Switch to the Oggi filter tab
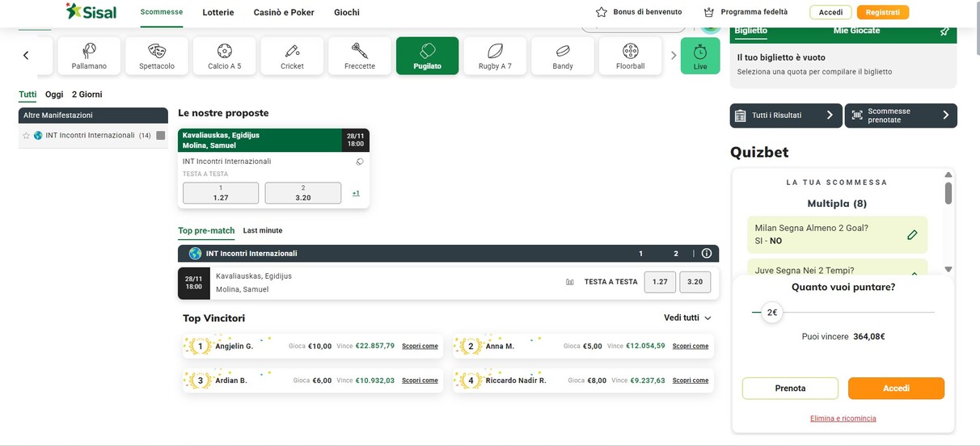Screen dimensions: 980x446 click(x=54, y=95)
